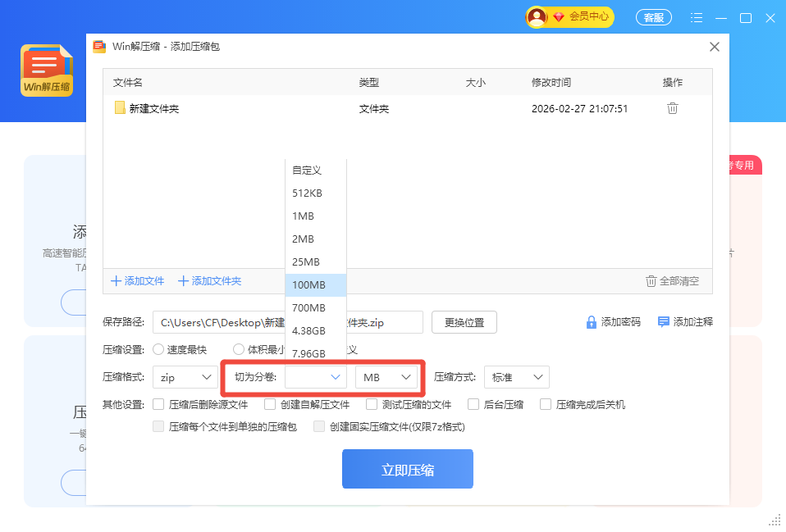Screen dimensions: 786x532
Task: Toggle 压缩完成后关机 checkbox
Action: click(546, 404)
